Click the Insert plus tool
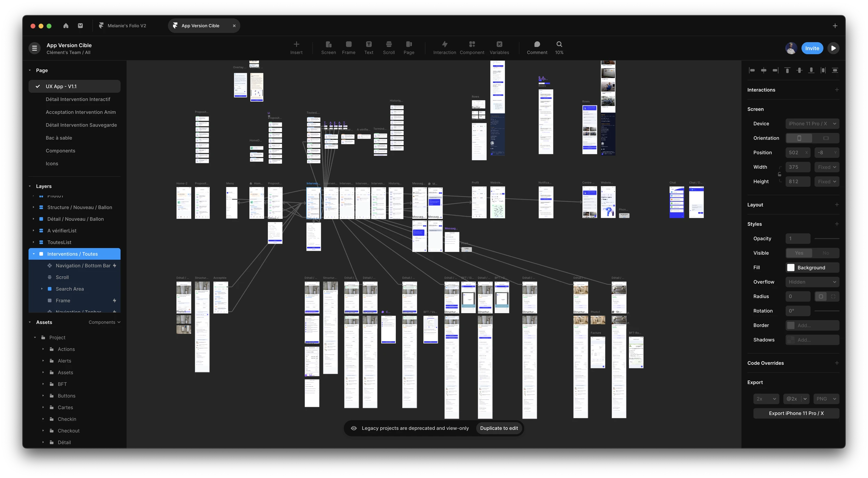868x478 pixels. 296,48
